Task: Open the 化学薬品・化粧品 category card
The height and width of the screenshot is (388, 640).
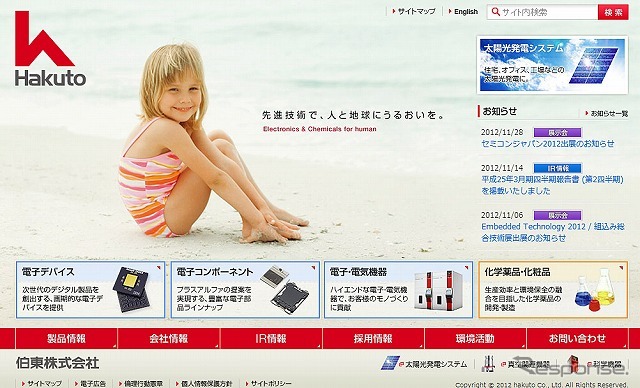Action: [553, 290]
